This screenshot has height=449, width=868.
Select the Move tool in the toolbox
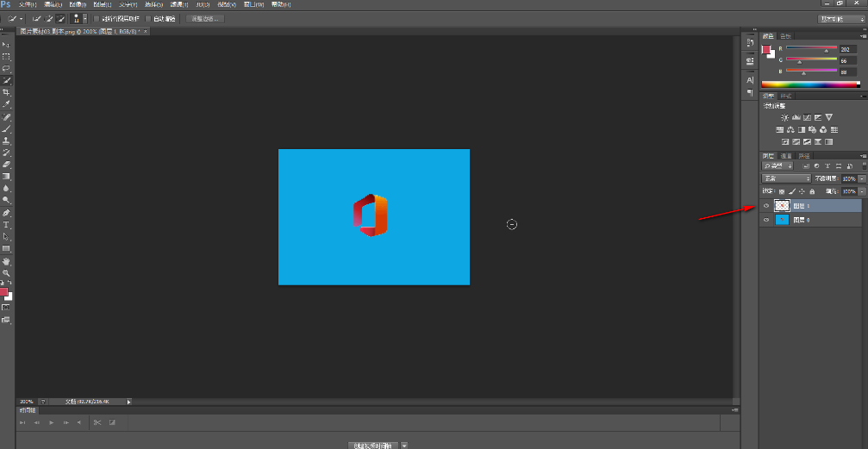pos(6,44)
